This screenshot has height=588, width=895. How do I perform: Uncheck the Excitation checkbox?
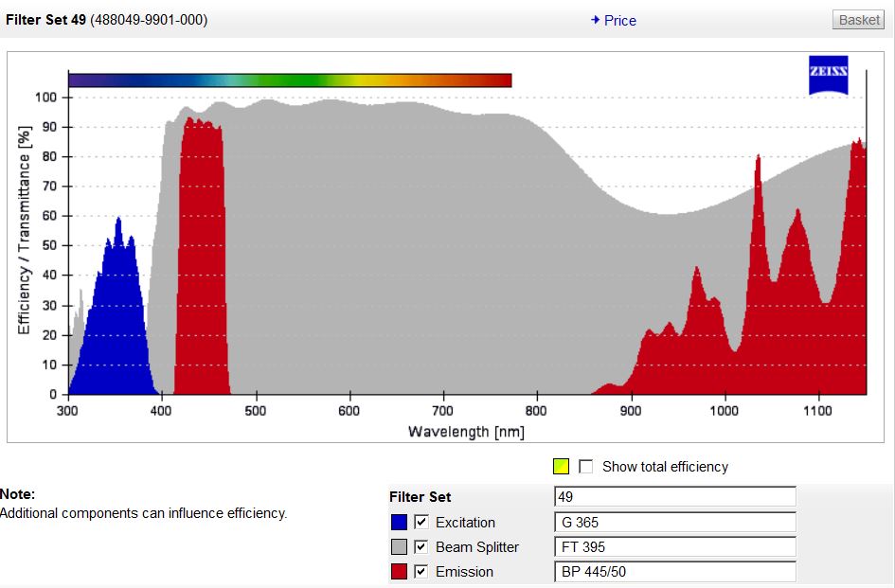421,523
